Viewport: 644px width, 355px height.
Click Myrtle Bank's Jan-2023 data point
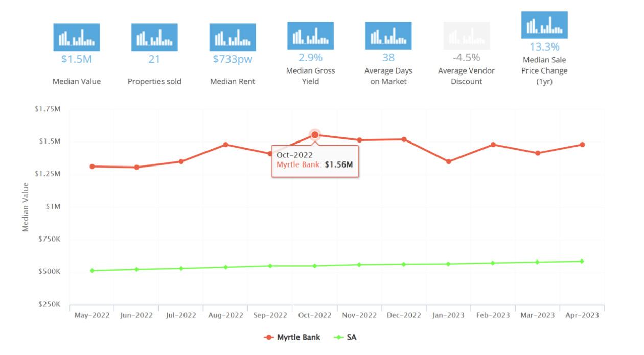point(449,161)
